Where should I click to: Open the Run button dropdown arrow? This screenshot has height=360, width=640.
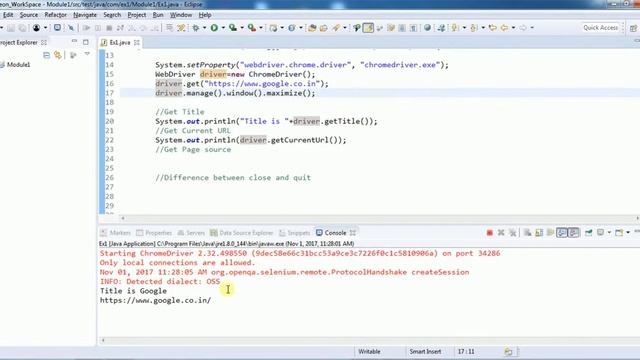223,28
